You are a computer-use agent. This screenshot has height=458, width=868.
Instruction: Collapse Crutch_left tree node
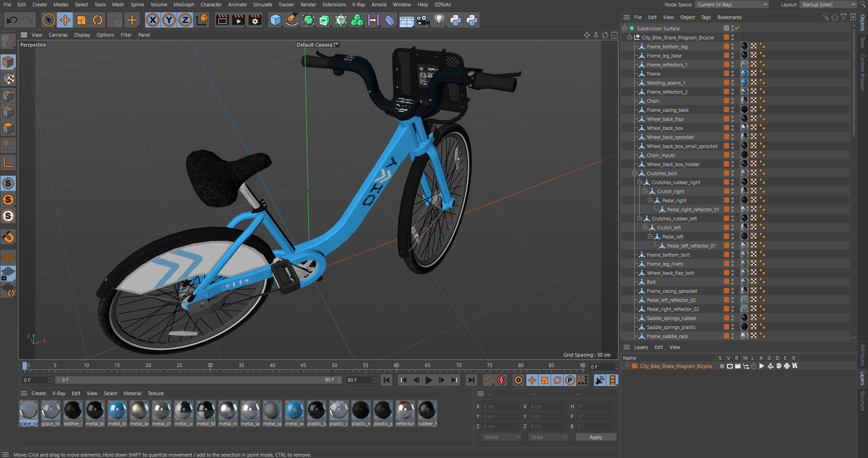[645, 227]
